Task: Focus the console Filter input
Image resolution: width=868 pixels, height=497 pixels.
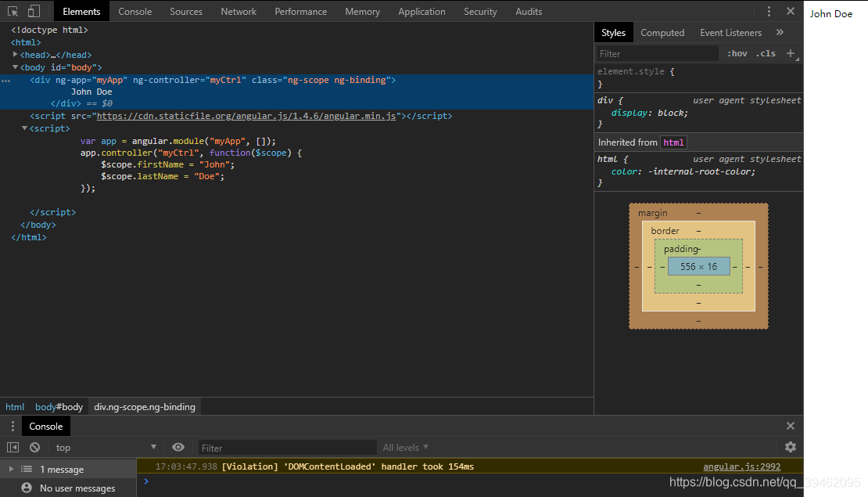Action: tap(288, 448)
